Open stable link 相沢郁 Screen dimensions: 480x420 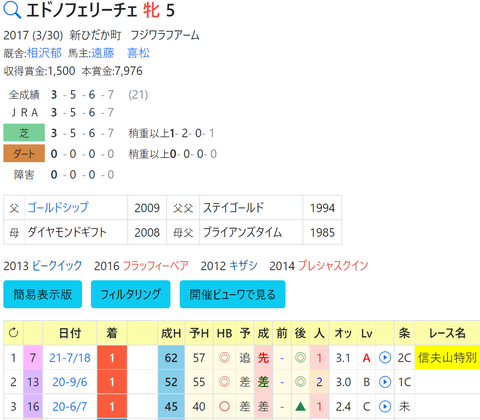point(44,53)
